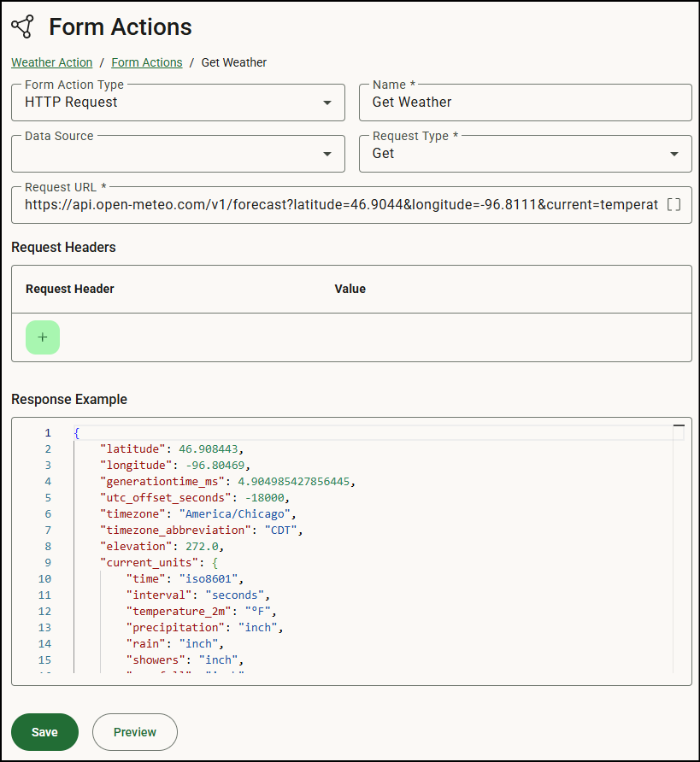Click the "elevation": 272.0 line

pyautogui.click(x=162, y=546)
